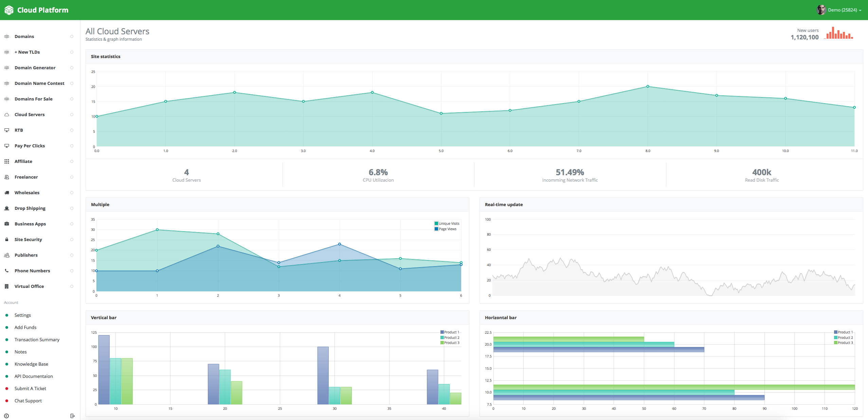868x420 pixels.
Task: Toggle the Page Views legend box
Action: pos(436,229)
